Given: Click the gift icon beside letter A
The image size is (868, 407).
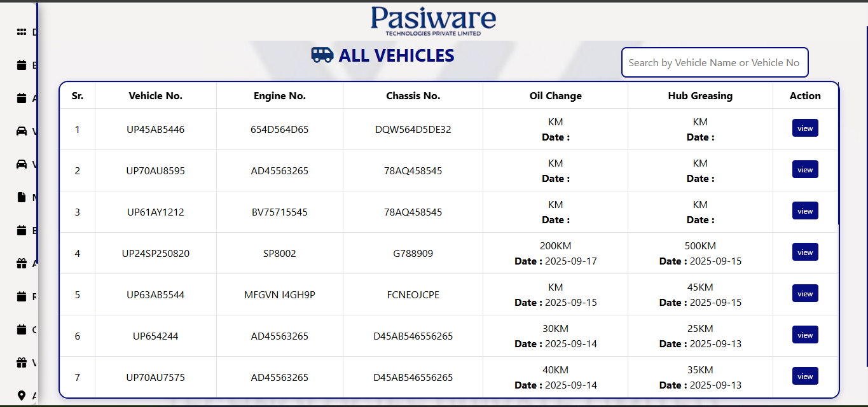Looking at the screenshot, I should point(22,263).
